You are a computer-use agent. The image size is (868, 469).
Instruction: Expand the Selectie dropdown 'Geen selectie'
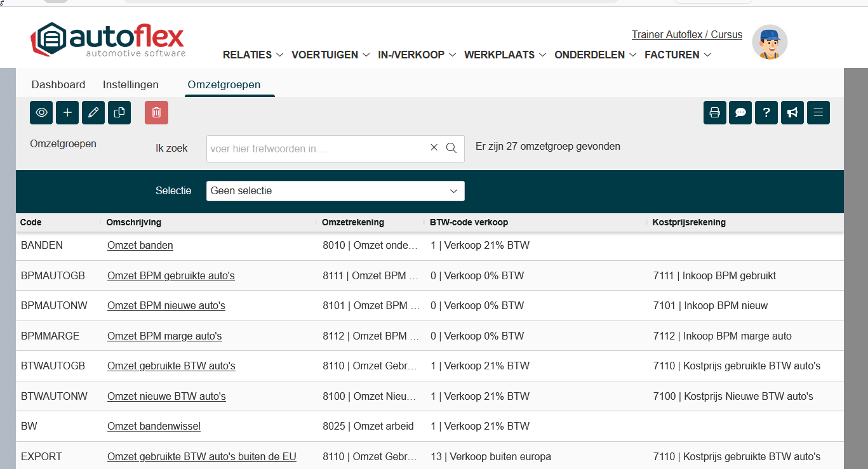(x=335, y=191)
